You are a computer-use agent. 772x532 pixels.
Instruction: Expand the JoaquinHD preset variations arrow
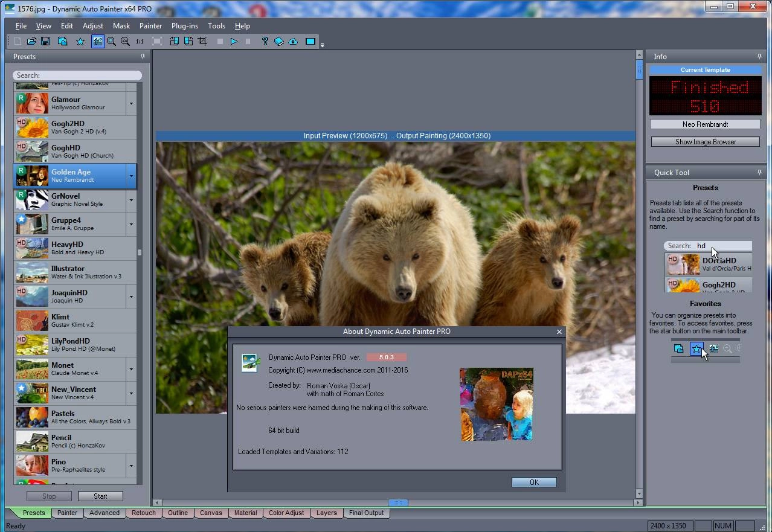point(131,296)
